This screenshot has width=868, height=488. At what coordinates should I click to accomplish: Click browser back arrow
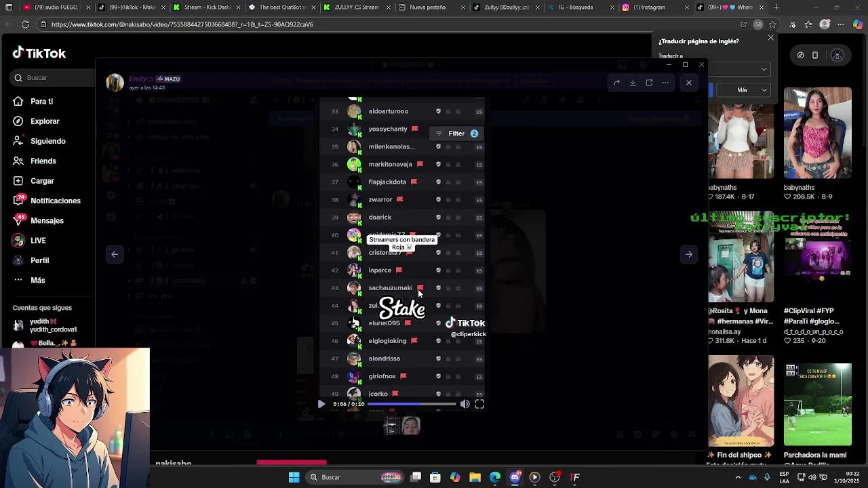8,24
